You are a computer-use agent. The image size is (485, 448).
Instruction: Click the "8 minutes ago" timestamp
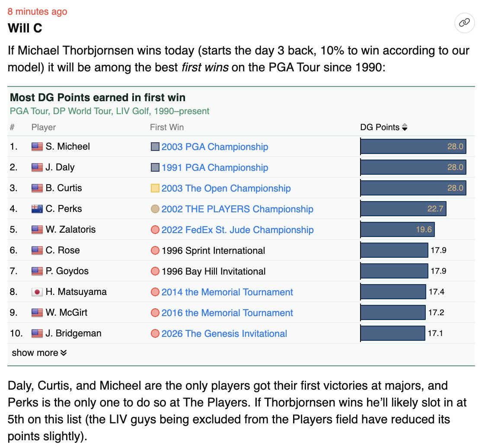[37, 11]
